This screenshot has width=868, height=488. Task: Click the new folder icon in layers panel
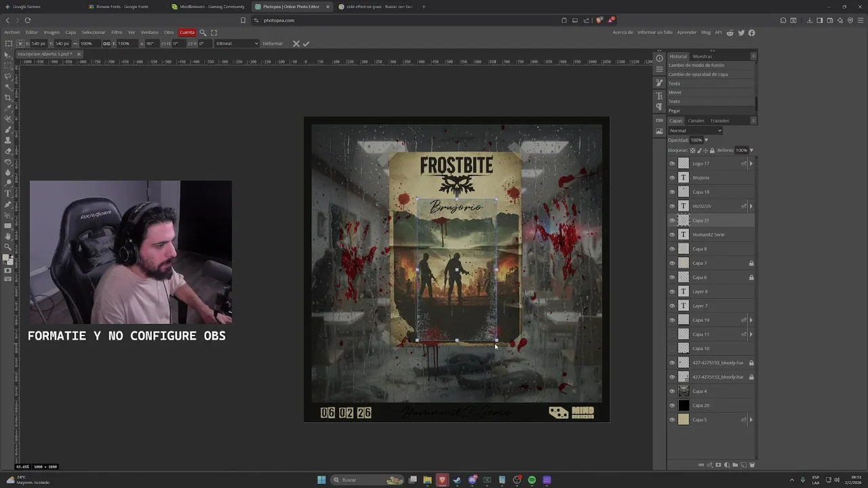click(735, 465)
